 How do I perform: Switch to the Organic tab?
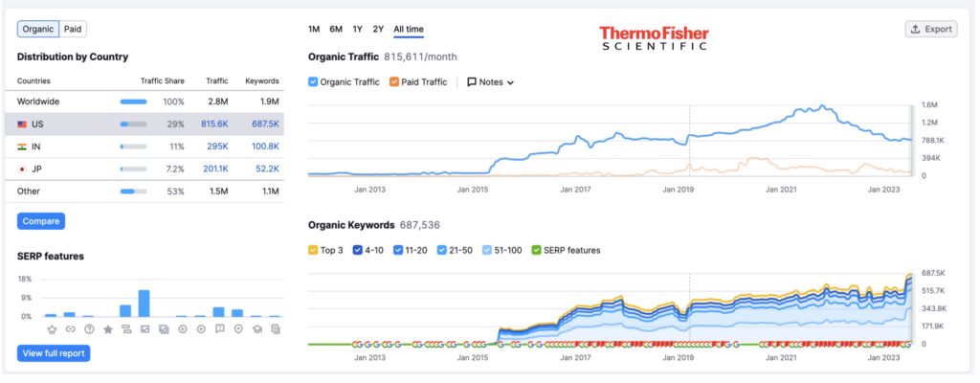[38, 29]
